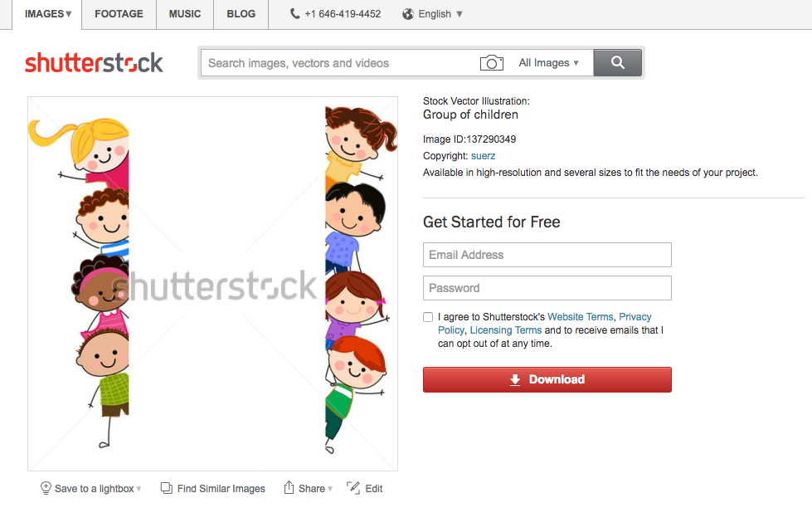
Task: Click the red Download button
Action: [x=547, y=380]
